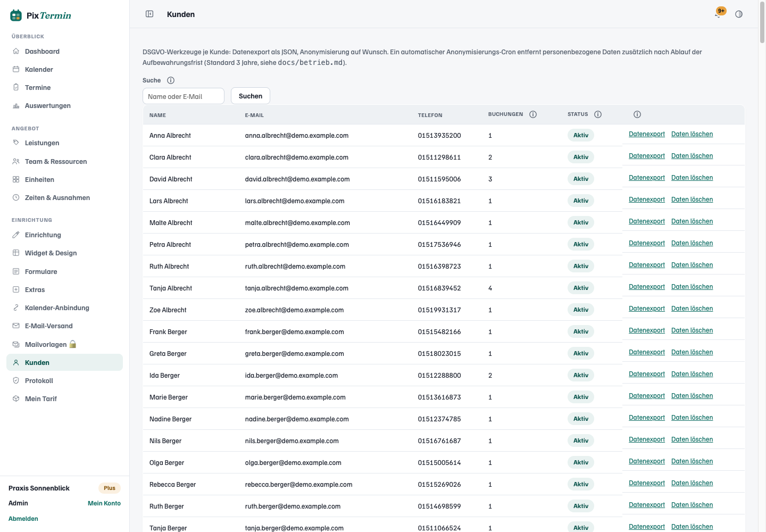The image size is (766, 532).
Task: Open Protokoll menu entry
Action: (x=64, y=380)
